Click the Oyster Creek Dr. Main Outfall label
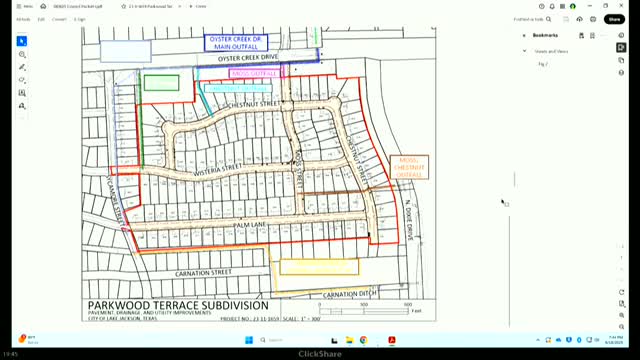This screenshot has height=360, width=640. [236, 43]
